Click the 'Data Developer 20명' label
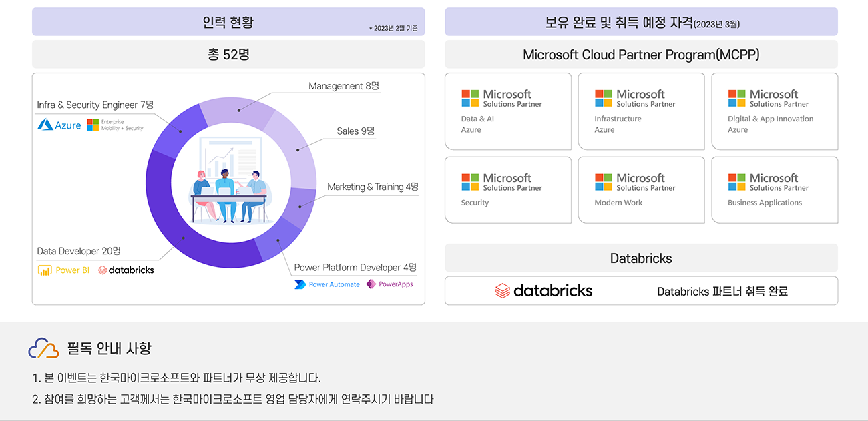Image resolution: width=868 pixels, height=421 pixels. point(79,251)
